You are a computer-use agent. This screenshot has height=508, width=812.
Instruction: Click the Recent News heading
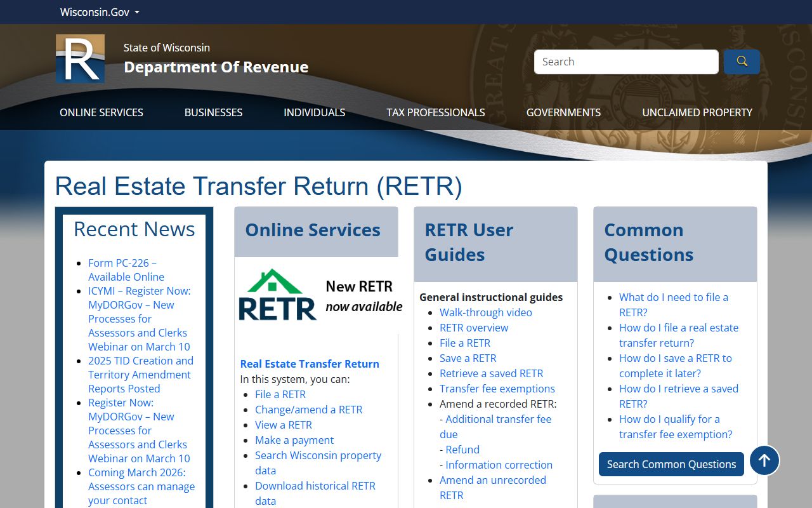[134, 229]
